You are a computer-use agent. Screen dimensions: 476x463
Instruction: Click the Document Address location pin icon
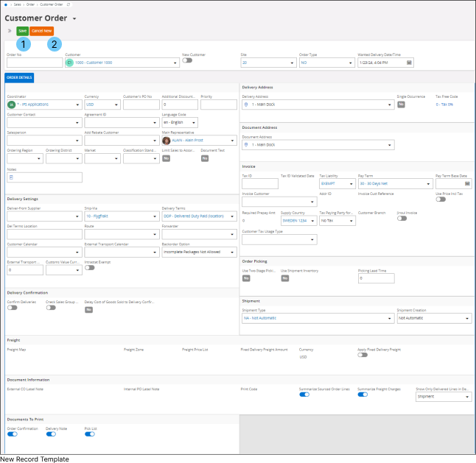point(246,145)
